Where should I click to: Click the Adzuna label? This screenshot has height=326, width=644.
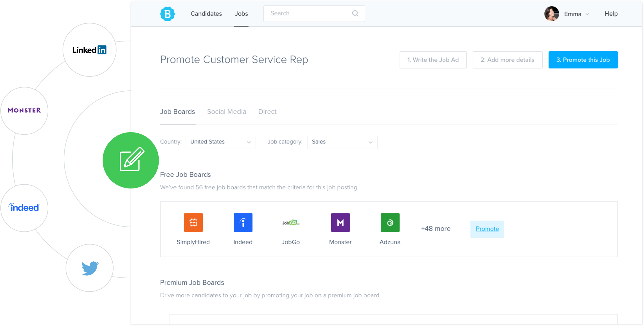390,242
